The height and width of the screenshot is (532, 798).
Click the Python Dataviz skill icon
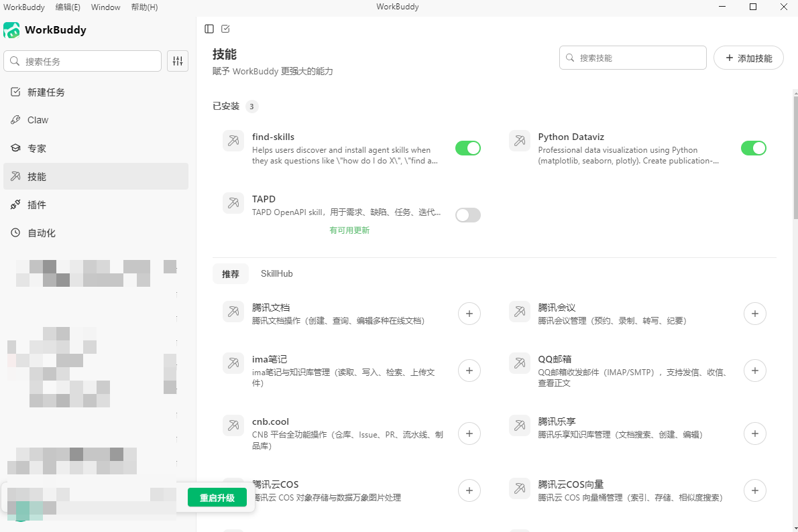(519, 141)
